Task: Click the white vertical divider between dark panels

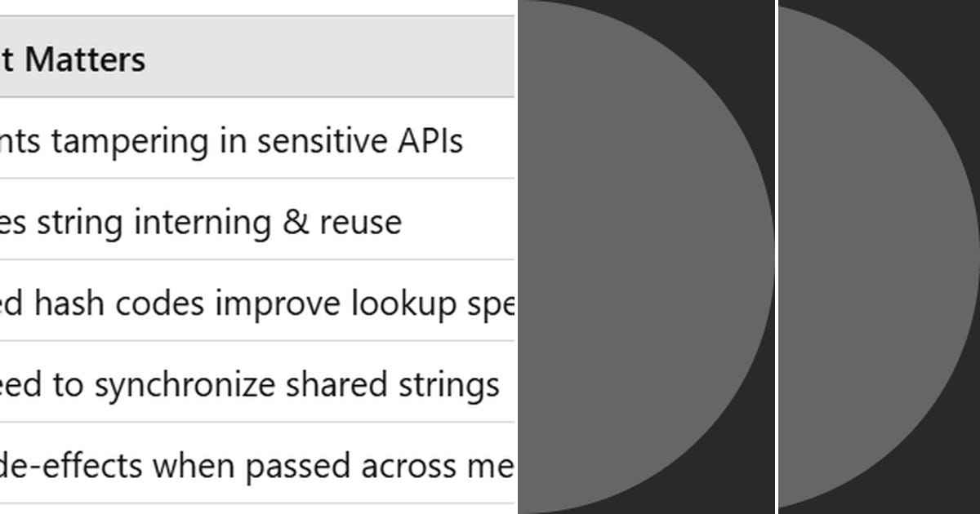Action: pos(776,257)
